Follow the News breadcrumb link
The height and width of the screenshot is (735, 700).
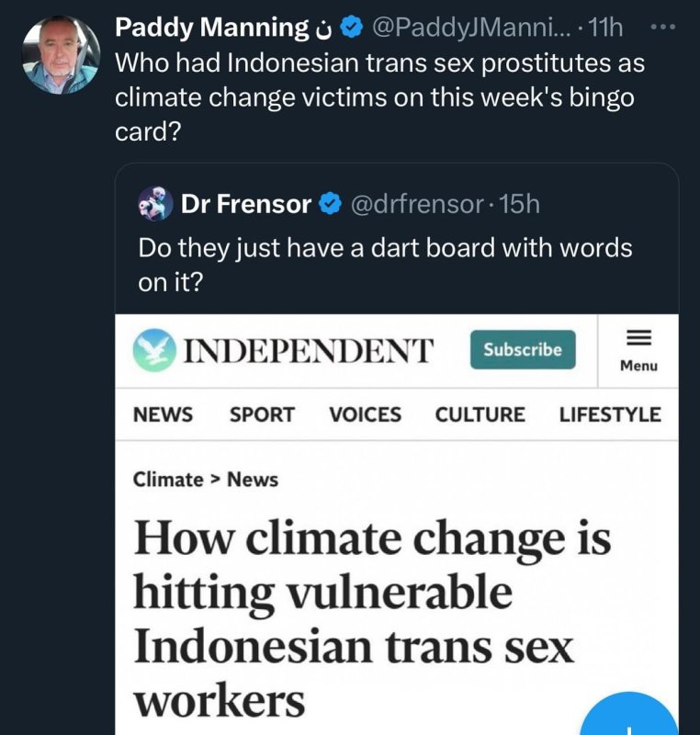(x=253, y=479)
